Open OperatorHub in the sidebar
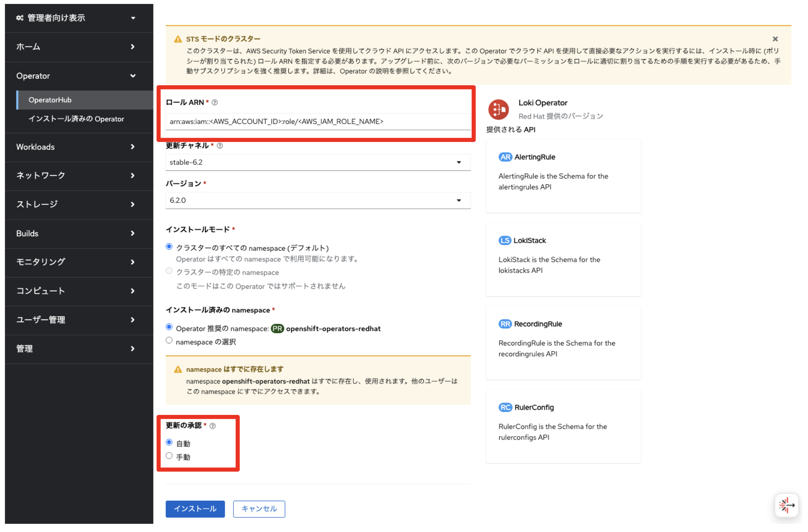 pyautogui.click(x=85, y=101)
